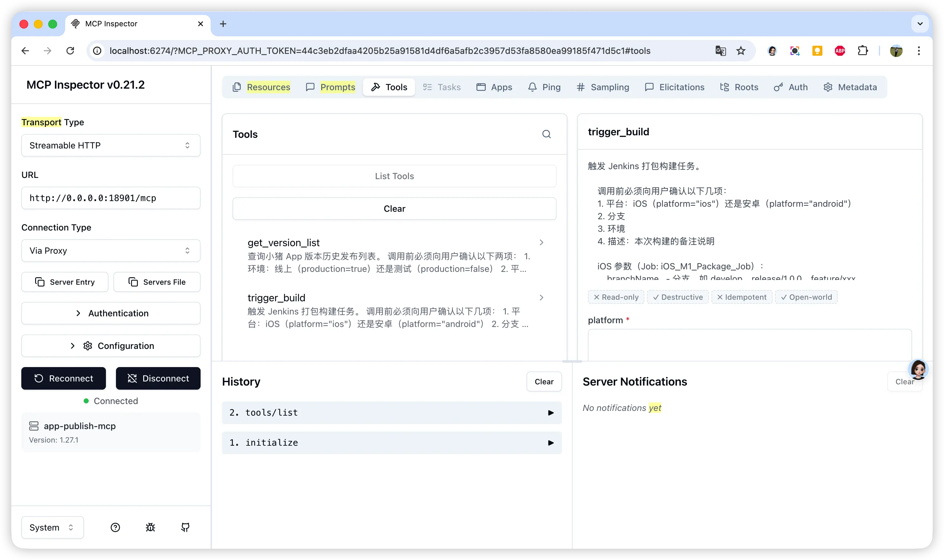Expand the Authentication section

click(x=111, y=313)
